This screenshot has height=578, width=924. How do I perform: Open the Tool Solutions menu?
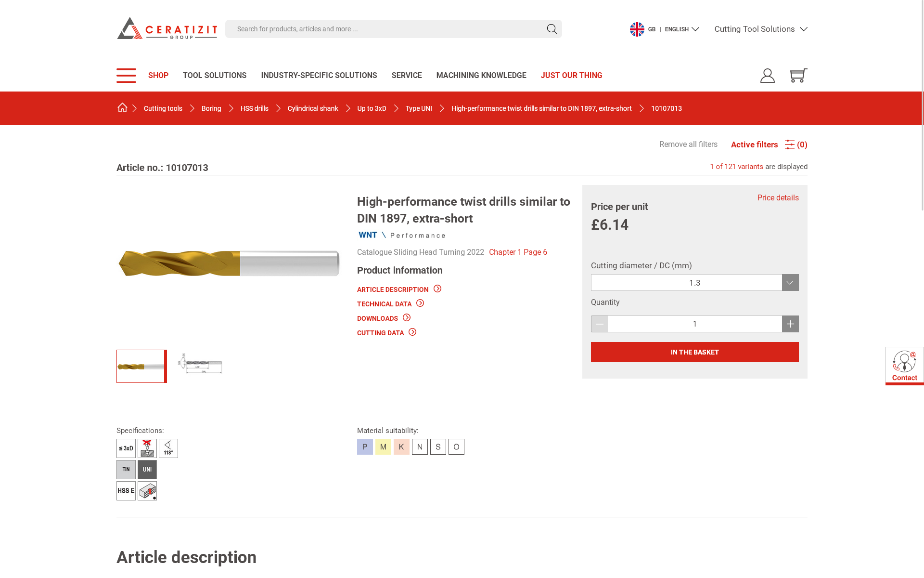(215, 76)
